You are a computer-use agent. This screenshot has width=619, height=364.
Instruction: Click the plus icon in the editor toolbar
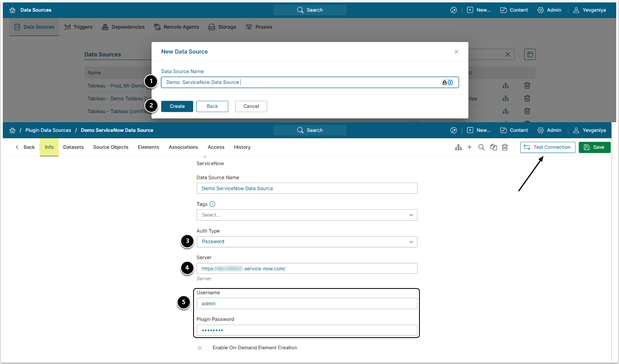tap(469, 147)
